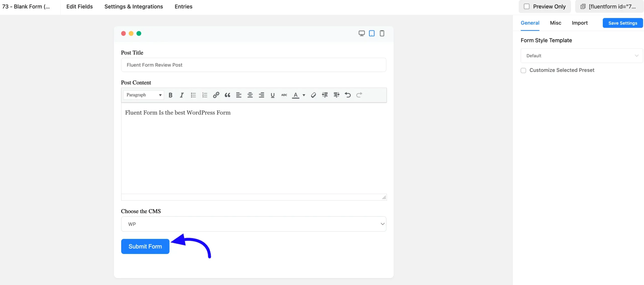This screenshot has width=644, height=285.
Task: Switch to the Import tab
Action: click(580, 23)
